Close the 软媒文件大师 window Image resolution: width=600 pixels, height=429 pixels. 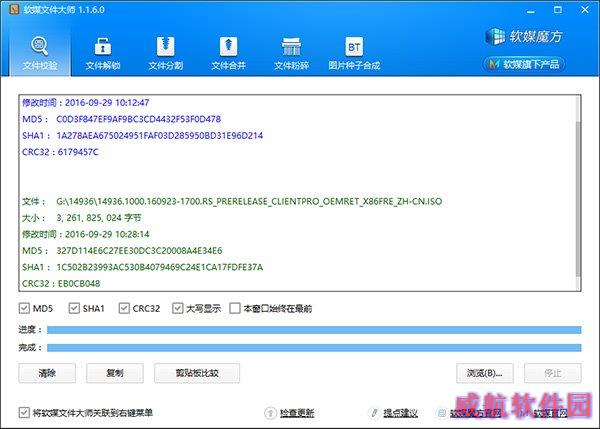coord(585,10)
